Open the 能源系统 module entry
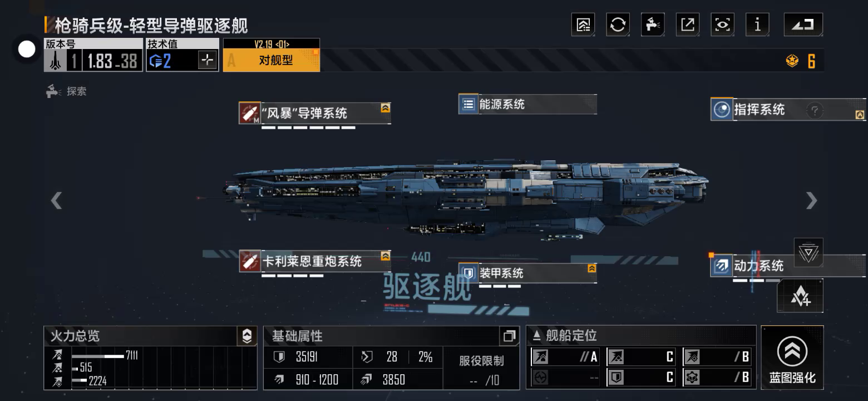Screen dimensions: 868x401 [x=527, y=104]
